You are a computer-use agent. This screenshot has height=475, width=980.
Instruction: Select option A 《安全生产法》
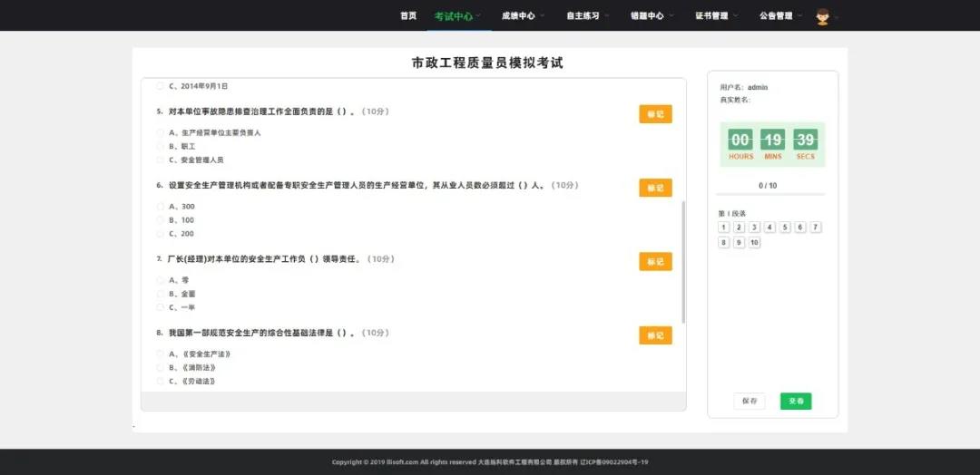pyautogui.click(x=161, y=354)
